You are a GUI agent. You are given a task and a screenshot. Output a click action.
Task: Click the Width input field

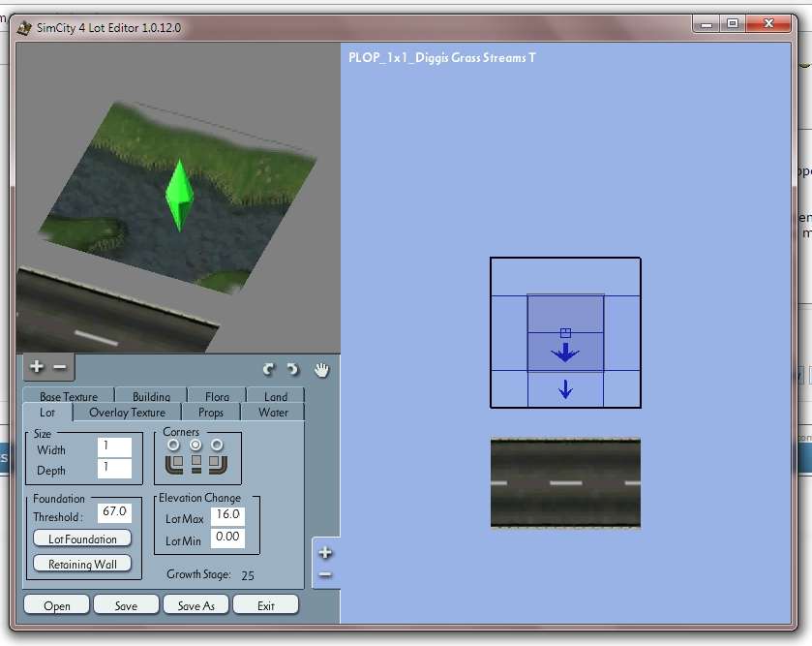tap(114, 447)
